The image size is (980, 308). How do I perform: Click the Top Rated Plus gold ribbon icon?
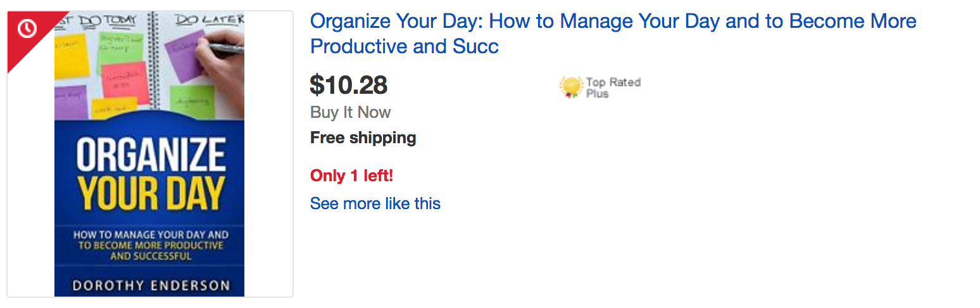(x=571, y=87)
